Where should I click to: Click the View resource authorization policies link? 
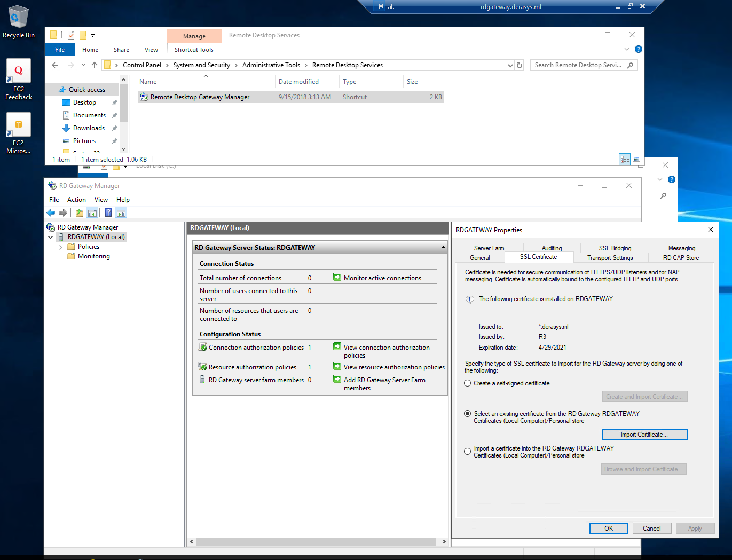coord(394,367)
